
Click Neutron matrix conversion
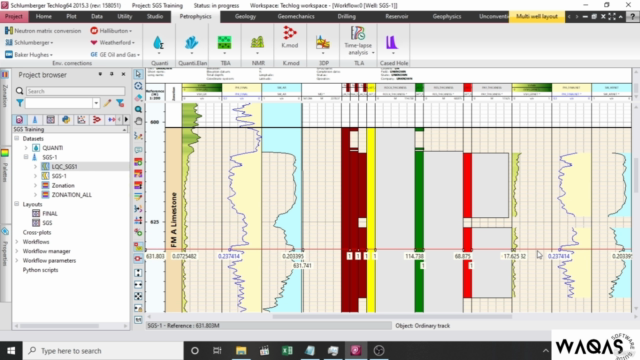point(43,31)
